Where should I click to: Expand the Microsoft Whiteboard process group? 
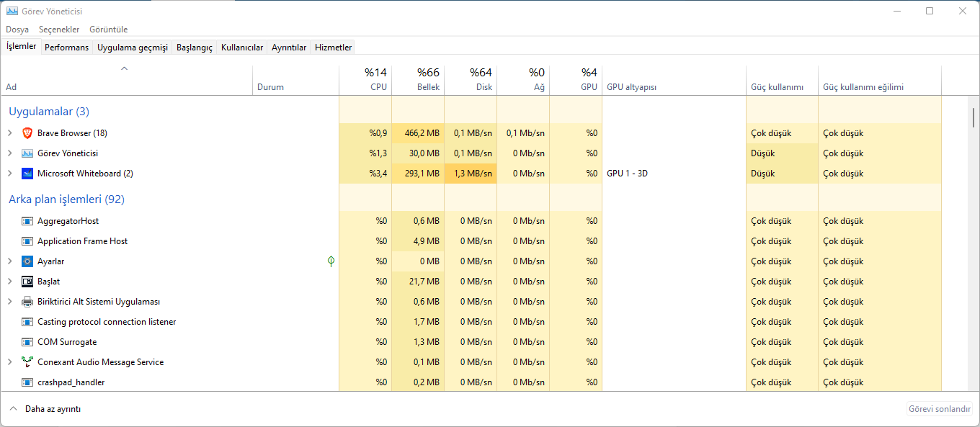point(10,174)
